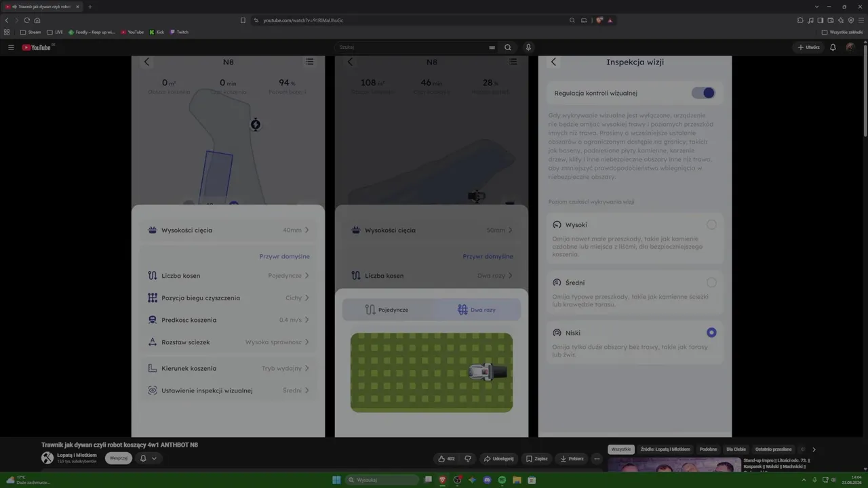Screen dimensions: 868x488
Task: Bookmark this page from the address bar
Action: [243, 20]
